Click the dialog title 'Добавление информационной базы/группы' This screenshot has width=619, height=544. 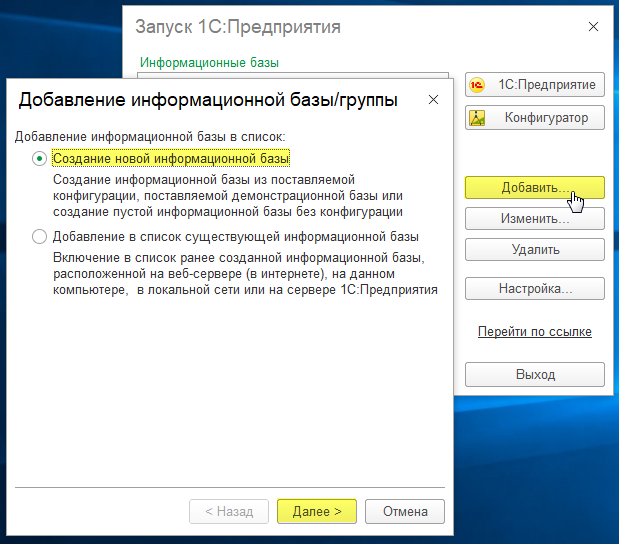208,100
